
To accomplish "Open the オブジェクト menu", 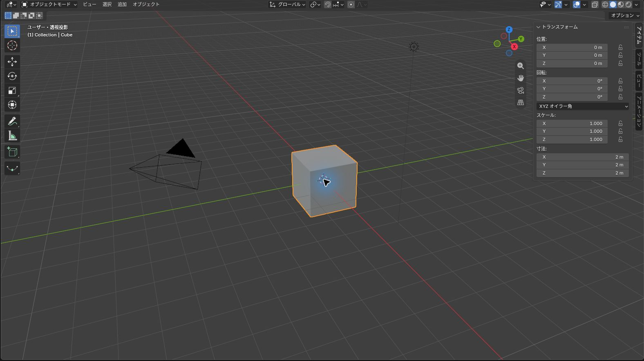I will pos(146,4).
